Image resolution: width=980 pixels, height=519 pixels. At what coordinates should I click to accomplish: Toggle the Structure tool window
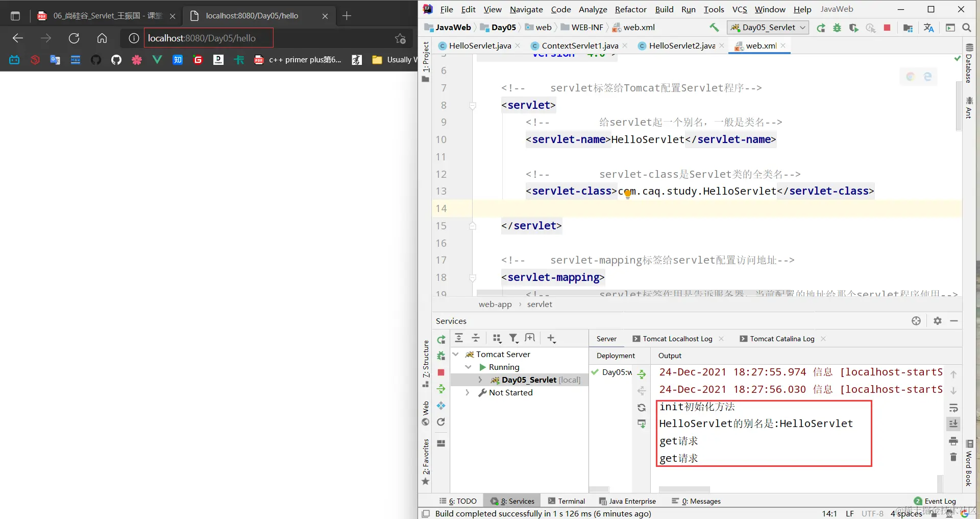[x=426, y=364]
